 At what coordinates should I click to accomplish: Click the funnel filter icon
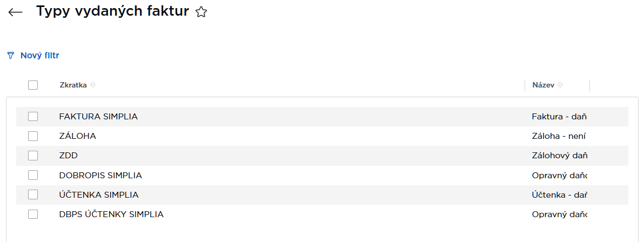coord(10,56)
